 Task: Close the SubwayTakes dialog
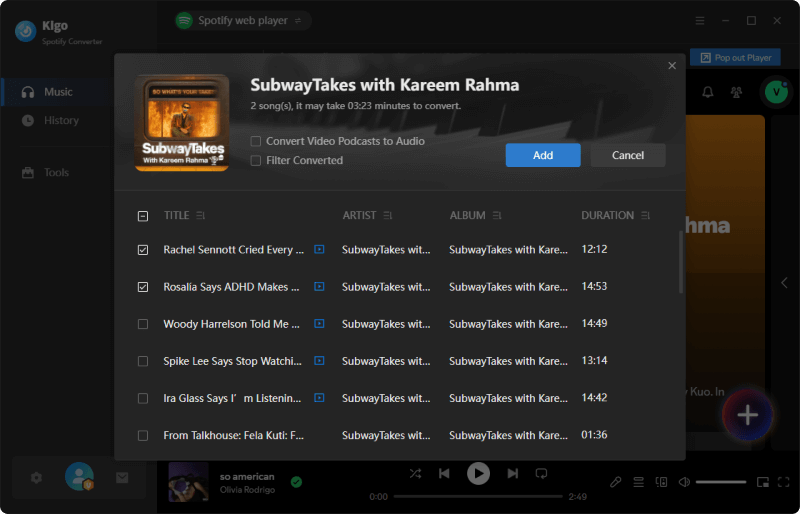(672, 66)
